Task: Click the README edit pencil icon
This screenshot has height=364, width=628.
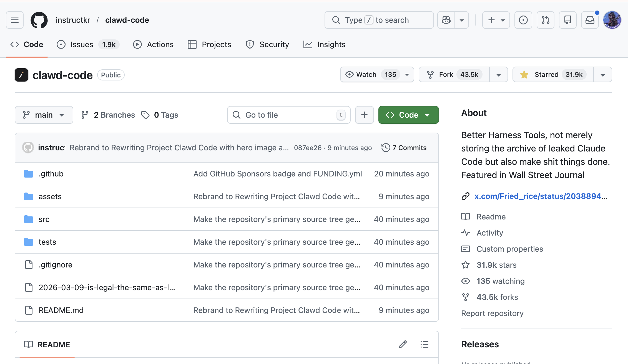Action: (x=403, y=344)
